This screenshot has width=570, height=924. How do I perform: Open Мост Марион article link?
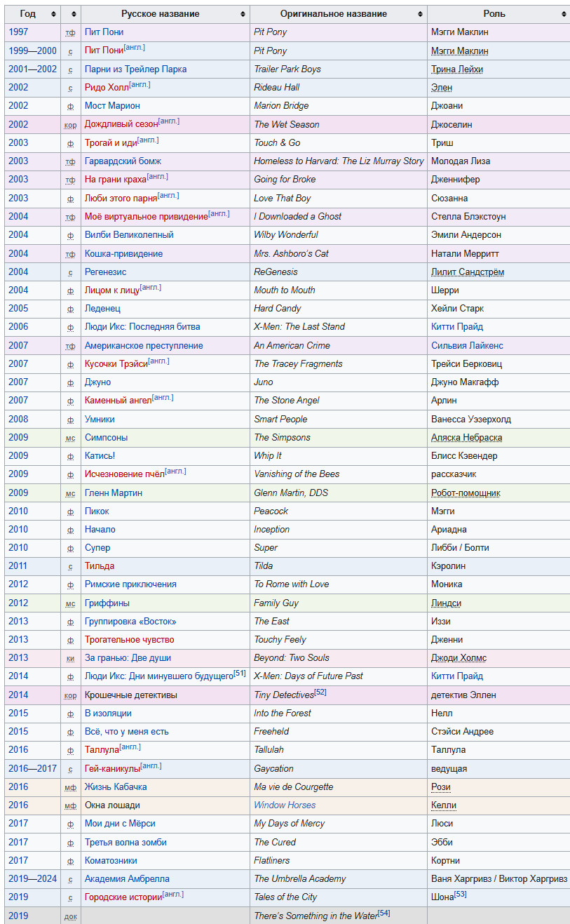tap(112, 106)
